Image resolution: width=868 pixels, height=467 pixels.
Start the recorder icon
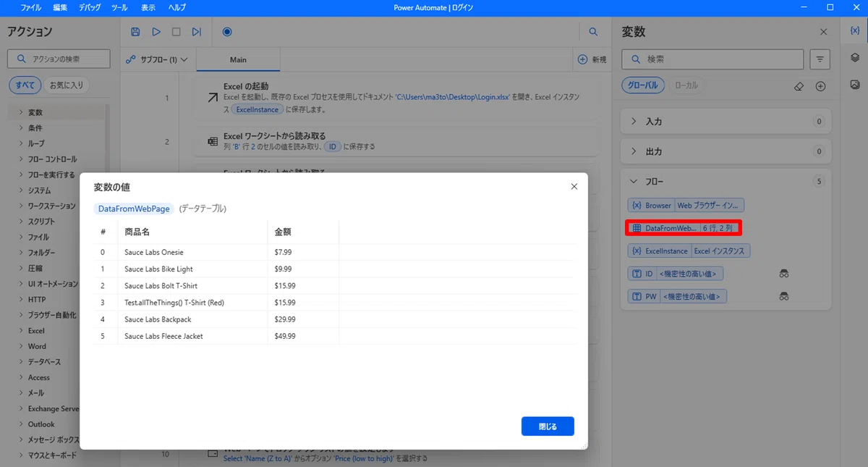coord(227,32)
